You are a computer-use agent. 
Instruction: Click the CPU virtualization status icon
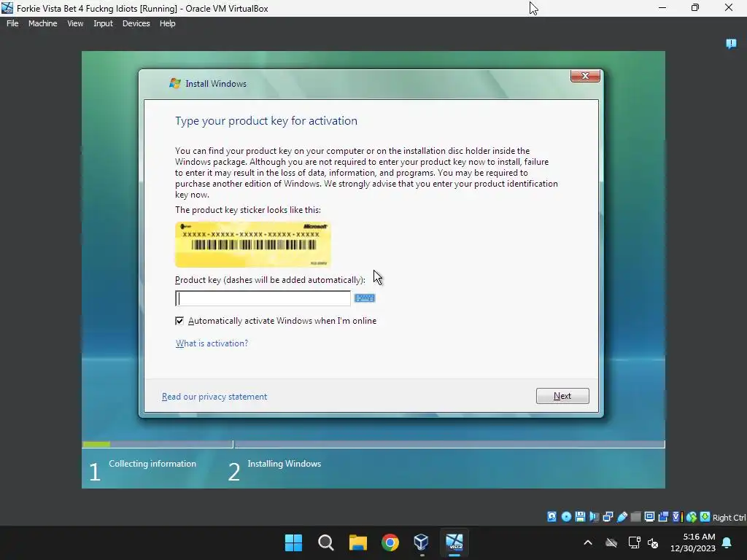click(x=678, y=517)
